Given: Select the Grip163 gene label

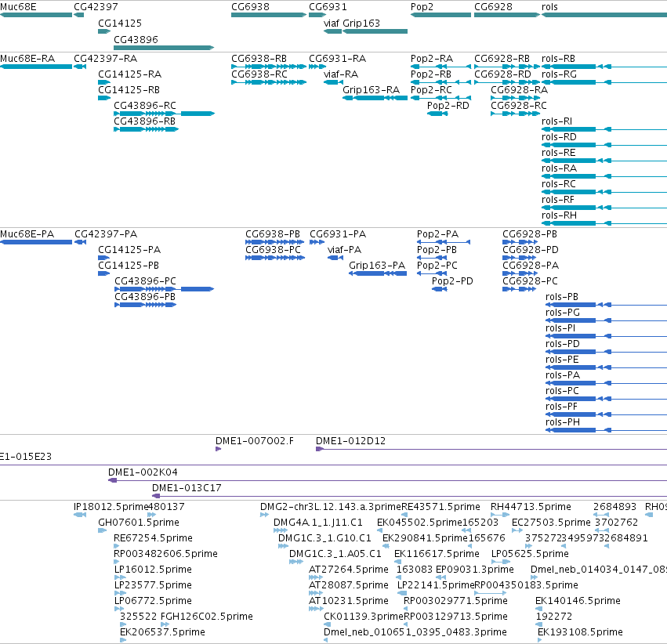Looking at the screenshot, I should [361, 24].
